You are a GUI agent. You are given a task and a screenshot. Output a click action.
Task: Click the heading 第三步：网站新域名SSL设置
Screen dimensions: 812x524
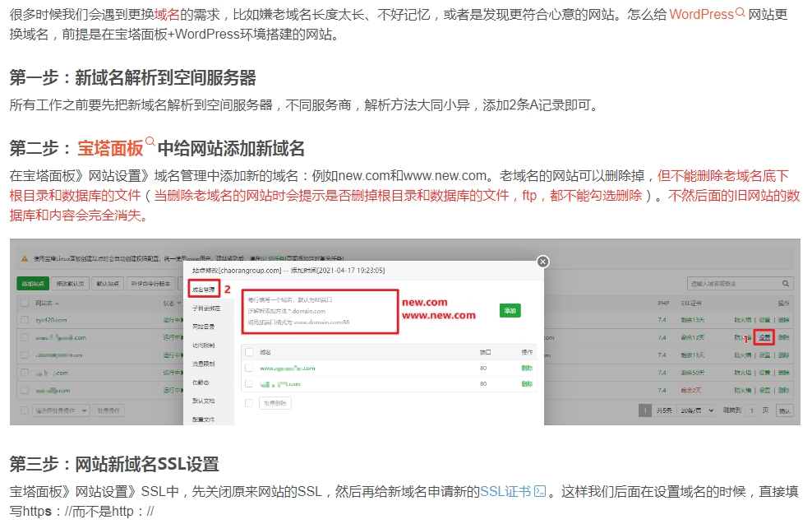[114, 464]
